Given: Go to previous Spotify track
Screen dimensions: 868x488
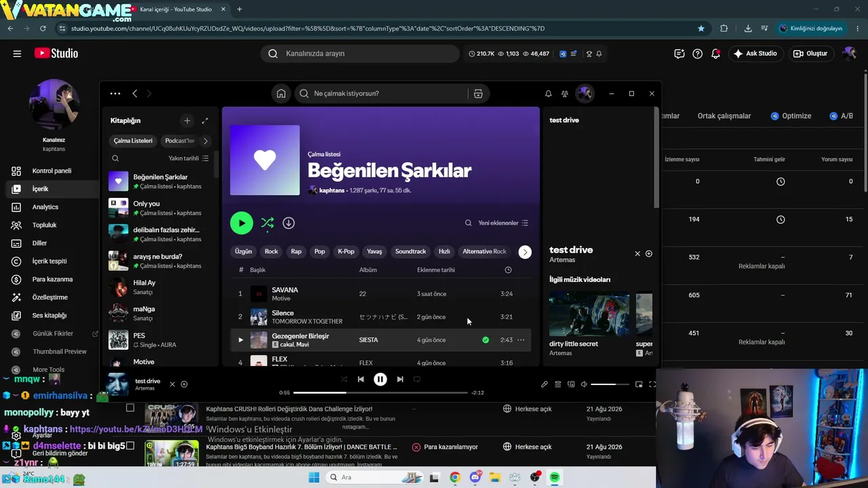Looking at the screenshot, I should coord(361,380).
